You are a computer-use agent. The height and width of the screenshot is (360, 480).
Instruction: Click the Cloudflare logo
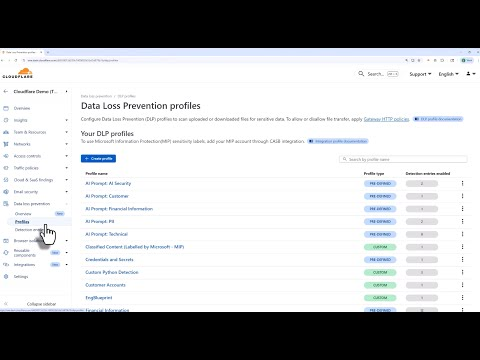coord(18,73)
